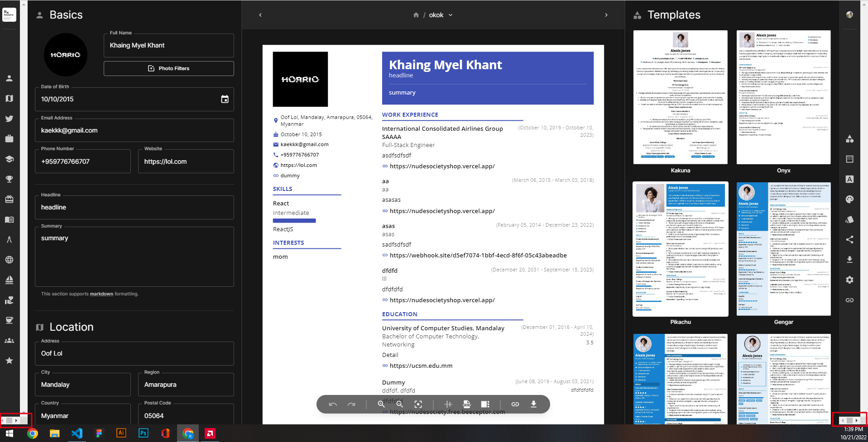
Task: Open Profiles section via Twitter bird icon
Action: click(x=9, y=119)
